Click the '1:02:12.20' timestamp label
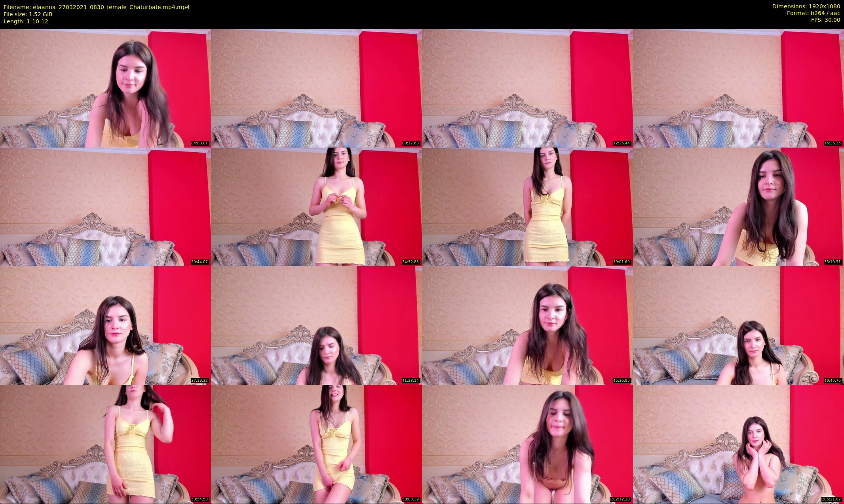The image size is (844, 504). click(620, 499)
